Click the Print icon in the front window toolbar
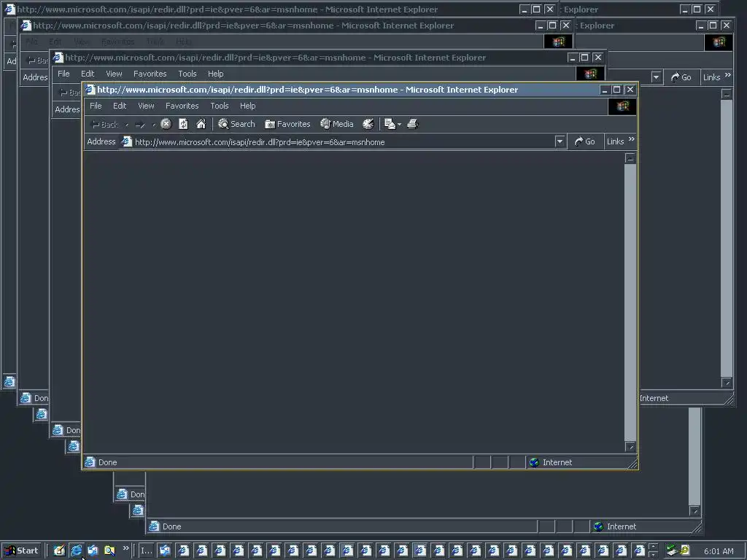The width and height of the screenshot is (747, 560). (413, 124)
